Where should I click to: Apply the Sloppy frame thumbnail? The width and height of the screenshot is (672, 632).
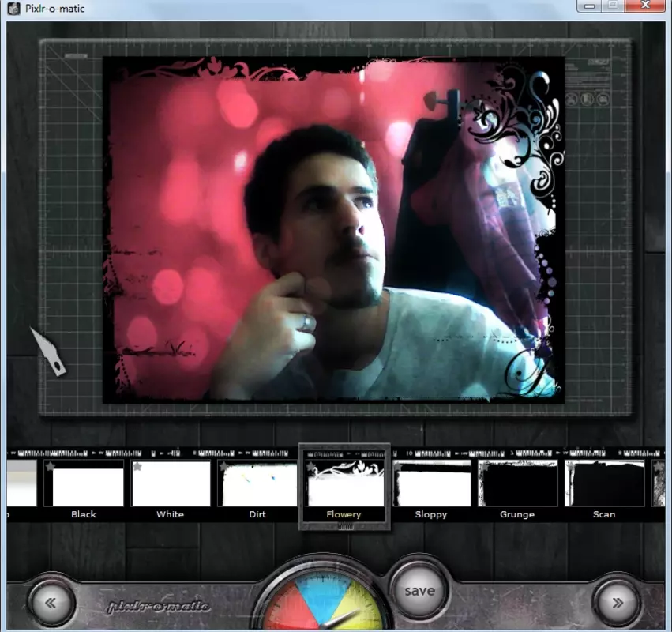click(432, 483)
